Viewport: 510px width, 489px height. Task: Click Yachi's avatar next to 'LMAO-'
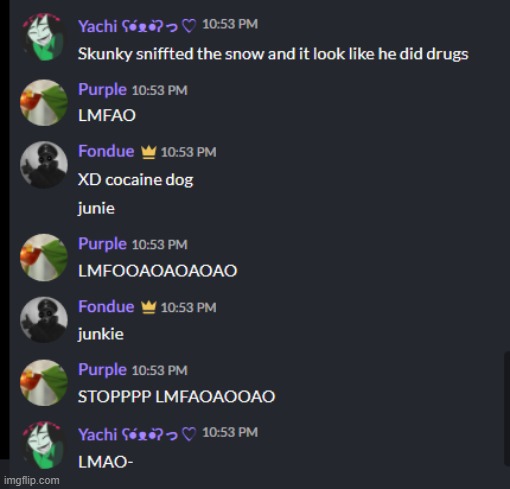(44, 445)
